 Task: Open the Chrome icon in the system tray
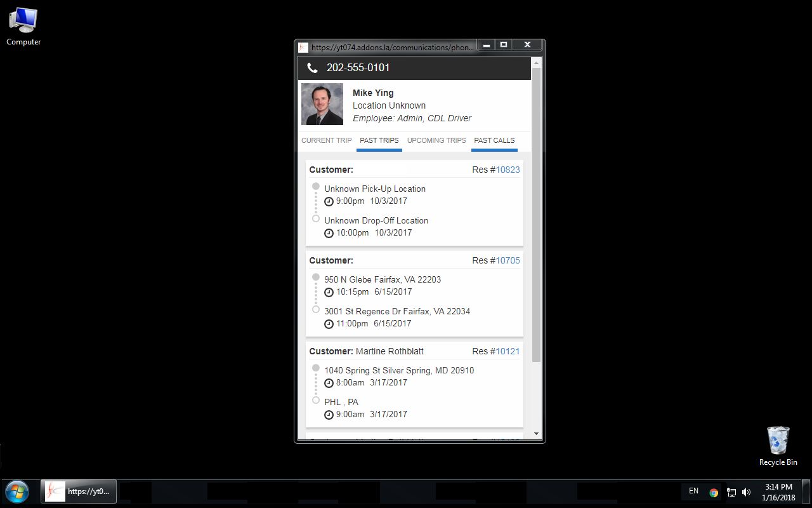(x=714, y=491)
